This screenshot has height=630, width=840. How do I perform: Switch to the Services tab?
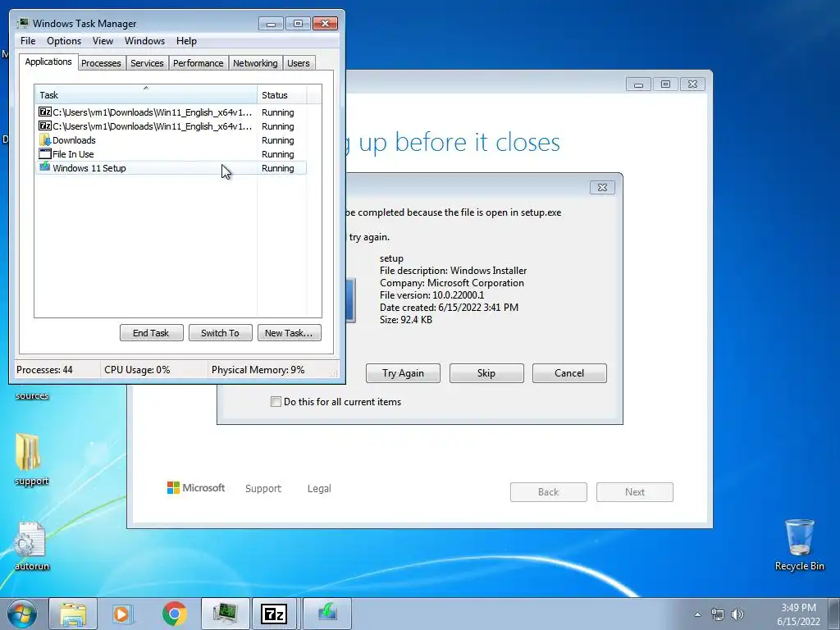coord(147,63)
